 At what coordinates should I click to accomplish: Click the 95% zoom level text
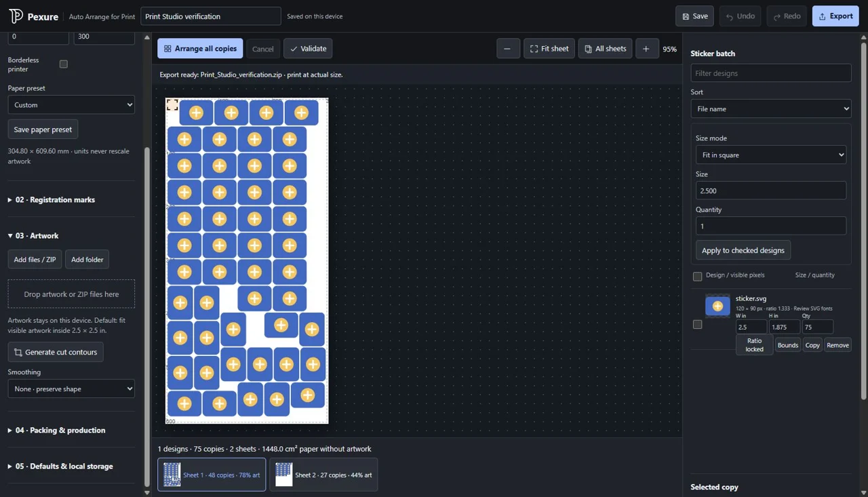[x=670, y=49]
